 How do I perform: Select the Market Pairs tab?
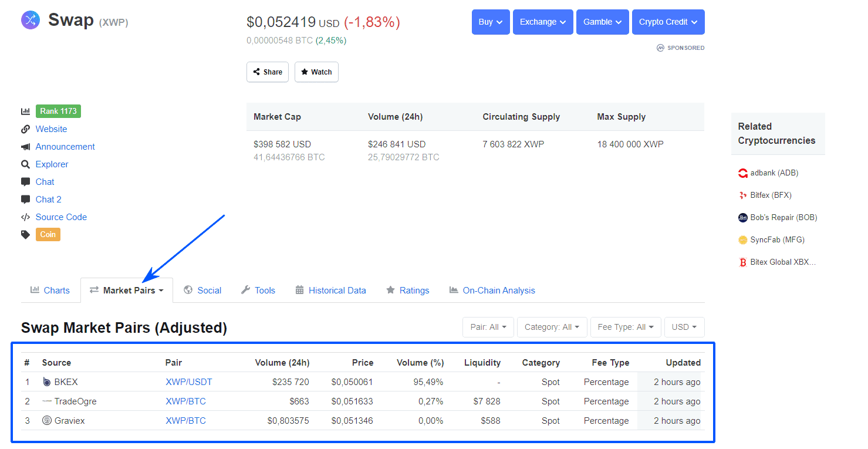[127, 291]
